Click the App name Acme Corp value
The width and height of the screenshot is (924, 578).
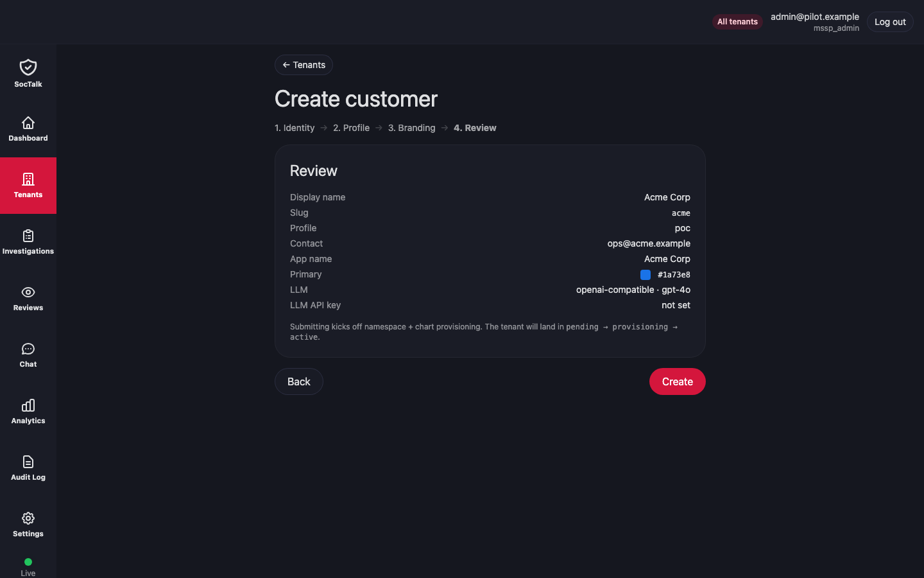(667, 259)
